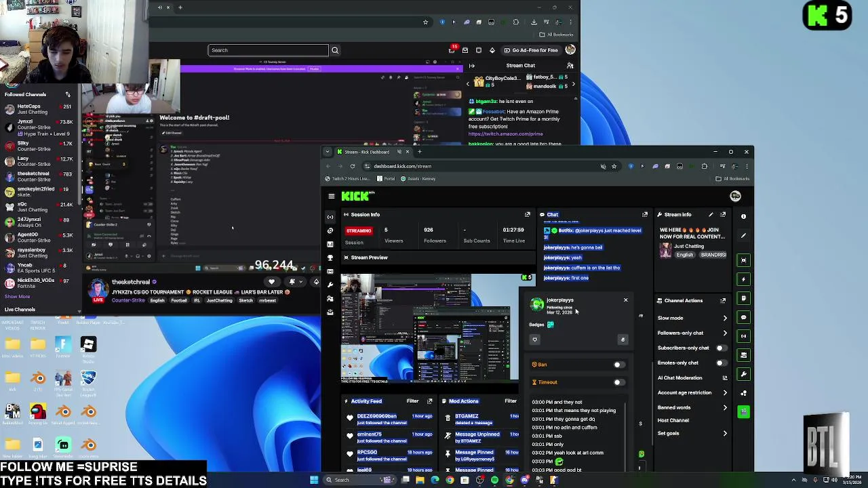Show next gift leaderboard entries arrow
This screenshot has width=868, height=488.
click(x=573, y=84)
